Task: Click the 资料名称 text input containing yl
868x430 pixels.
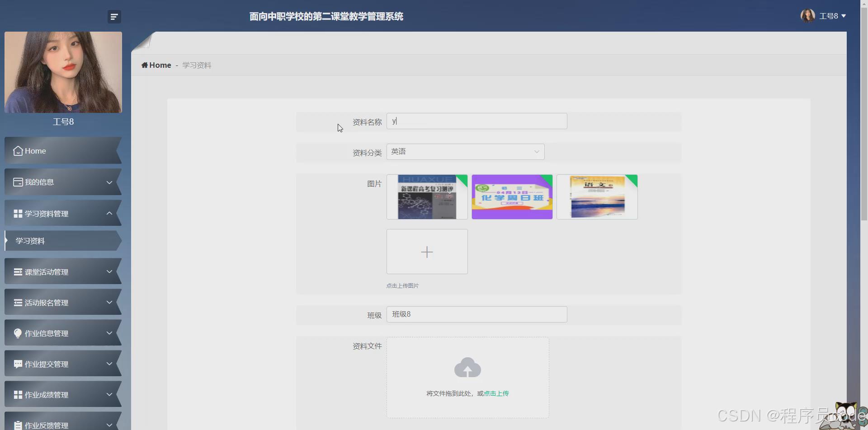Action: click(476, 121)
